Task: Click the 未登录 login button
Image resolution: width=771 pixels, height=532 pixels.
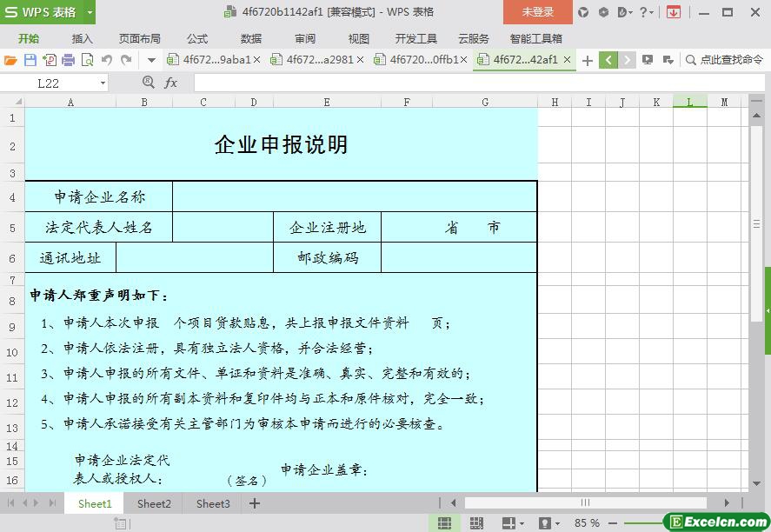Action: pos(537,12)
